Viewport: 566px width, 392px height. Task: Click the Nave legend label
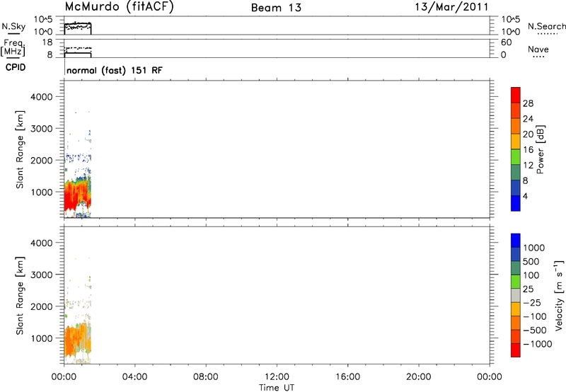[x=538, y=50]
